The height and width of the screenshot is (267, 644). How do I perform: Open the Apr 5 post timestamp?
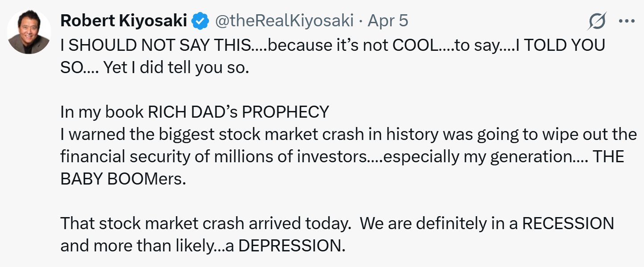point(387,21)
